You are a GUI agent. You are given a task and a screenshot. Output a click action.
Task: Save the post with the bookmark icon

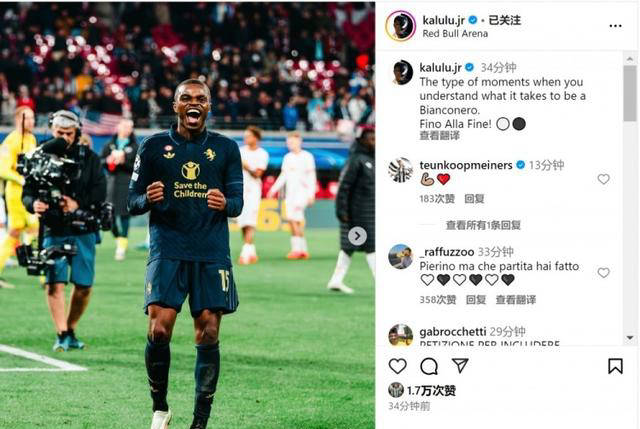coord(615,366)
